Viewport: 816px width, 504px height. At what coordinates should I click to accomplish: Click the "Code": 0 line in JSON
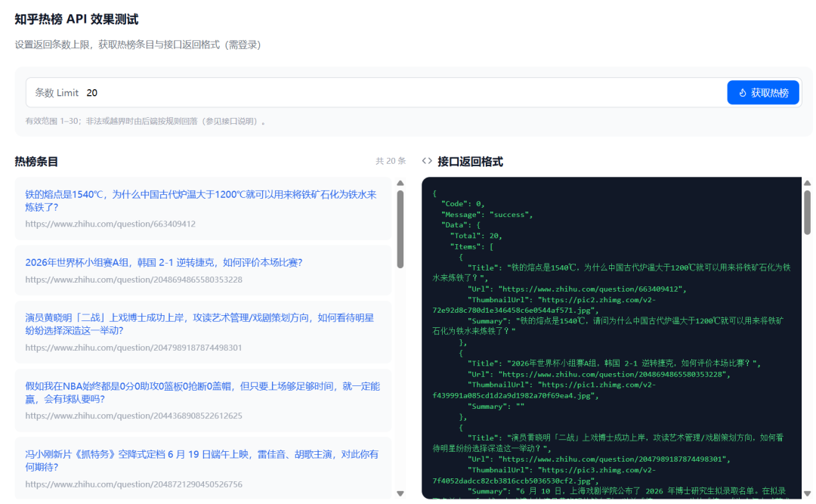tap(462, 203)
